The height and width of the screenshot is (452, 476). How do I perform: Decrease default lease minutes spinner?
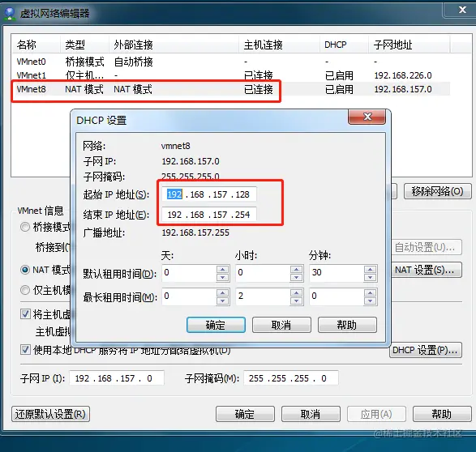(370, 277)
